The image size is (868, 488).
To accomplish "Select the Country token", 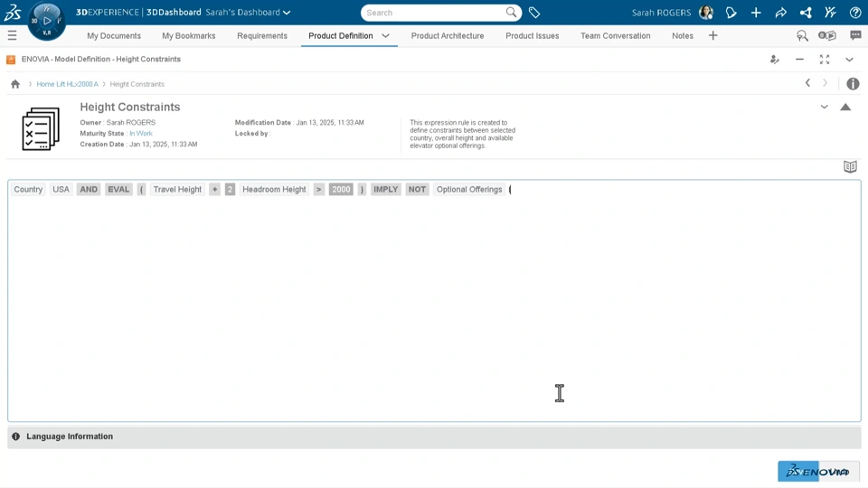I will (x=28, y=189).
